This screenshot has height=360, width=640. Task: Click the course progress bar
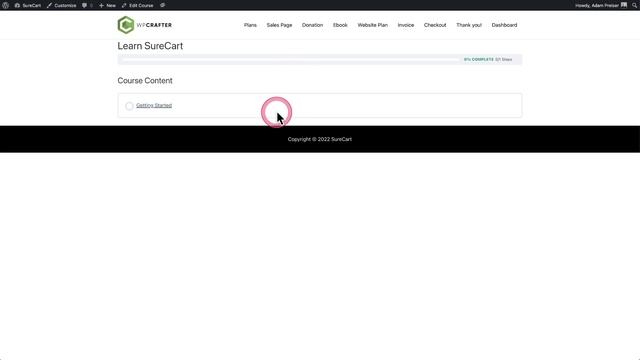(x=291, y=60)
